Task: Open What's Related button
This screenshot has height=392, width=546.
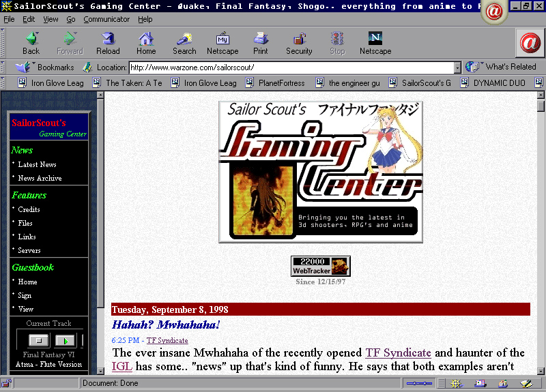Action: point(501,67)
